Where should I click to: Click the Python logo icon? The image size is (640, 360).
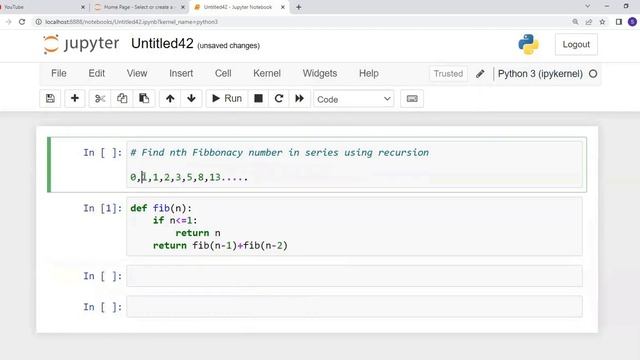pyautogui.click(x=528, y=44)
